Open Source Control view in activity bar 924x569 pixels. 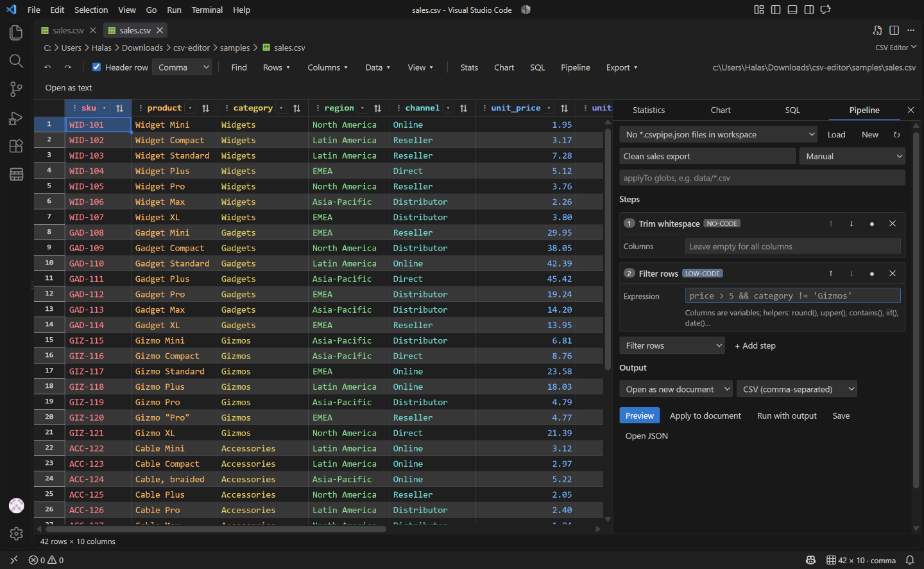16,89
